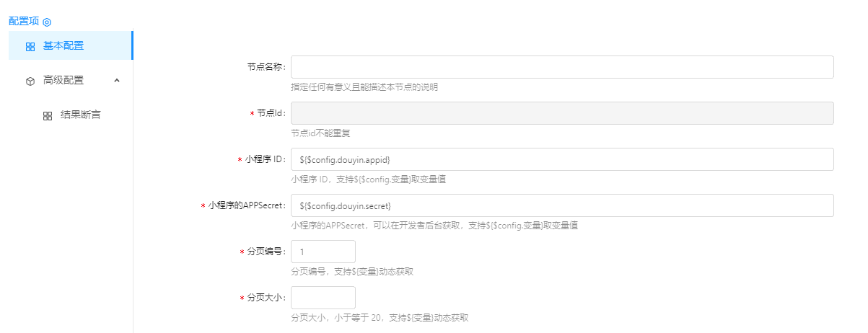Click the 分页大小 field label
Screen dimensions: 868x333
[266, 298]
